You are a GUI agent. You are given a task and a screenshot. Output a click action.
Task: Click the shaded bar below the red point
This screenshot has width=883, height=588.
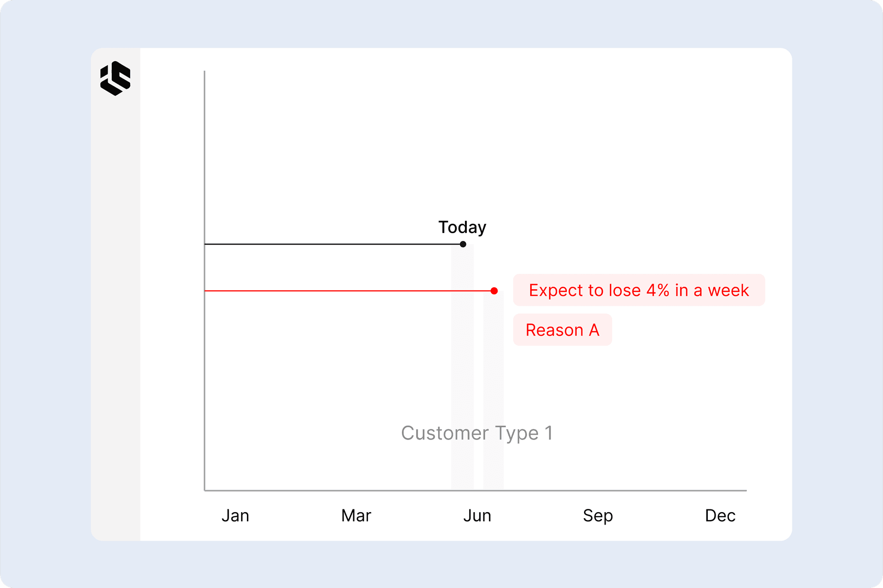coord(493,391)
